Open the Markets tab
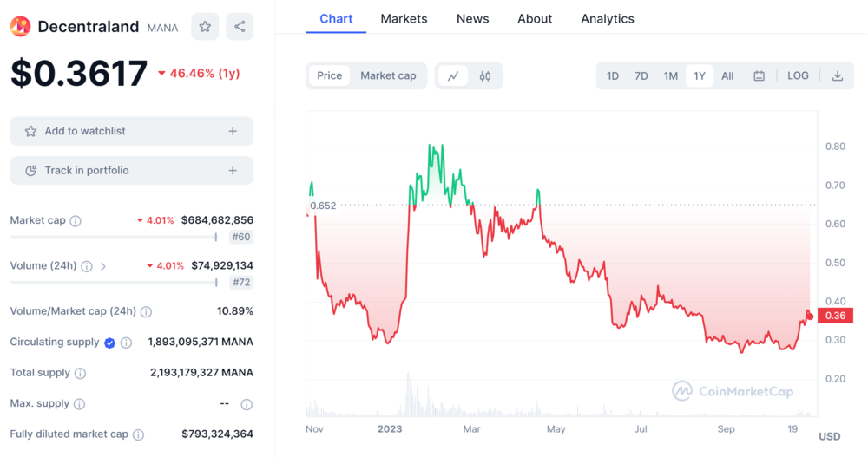 (x=404, y=19)
